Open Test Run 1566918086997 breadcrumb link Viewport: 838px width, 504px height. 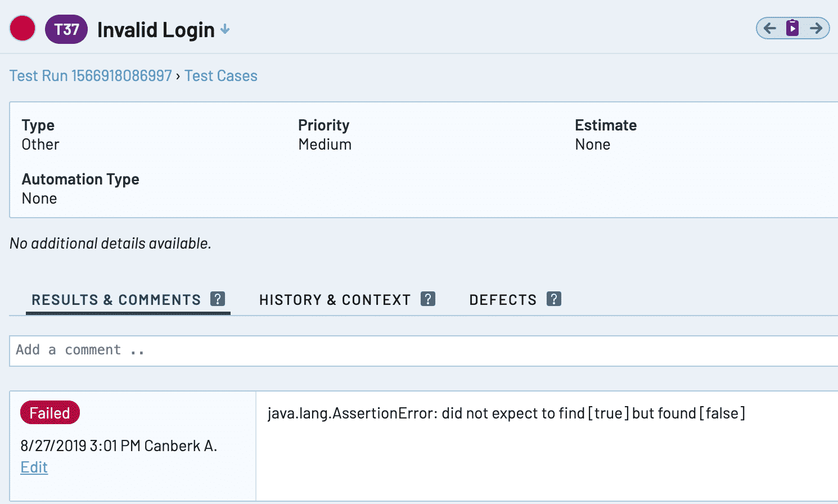pyautogui.click(x=91, y=76)
